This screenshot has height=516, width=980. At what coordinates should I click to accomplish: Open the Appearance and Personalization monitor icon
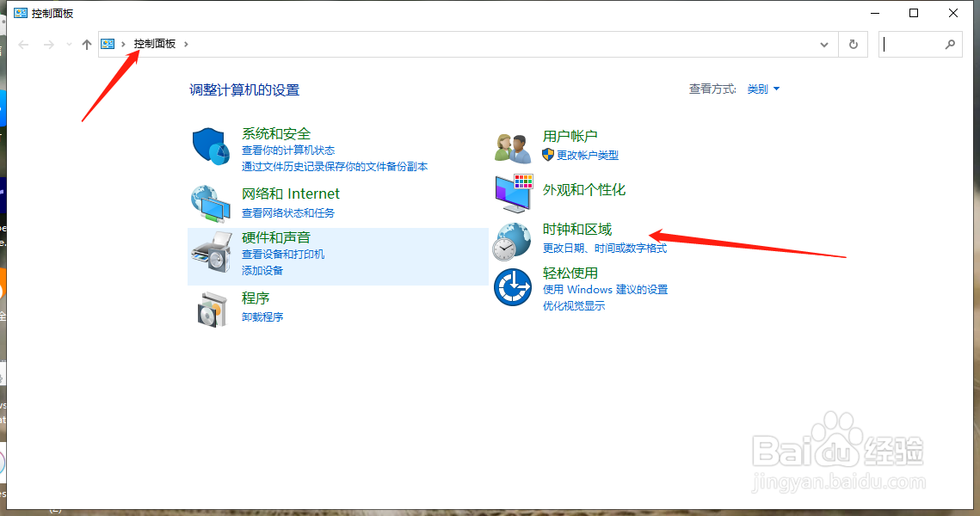coord(514,193)
